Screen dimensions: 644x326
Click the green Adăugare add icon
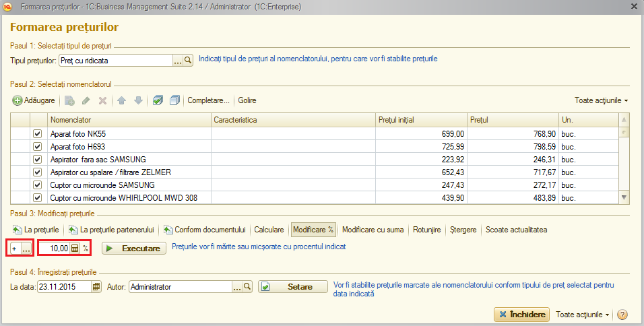point(18,100)
